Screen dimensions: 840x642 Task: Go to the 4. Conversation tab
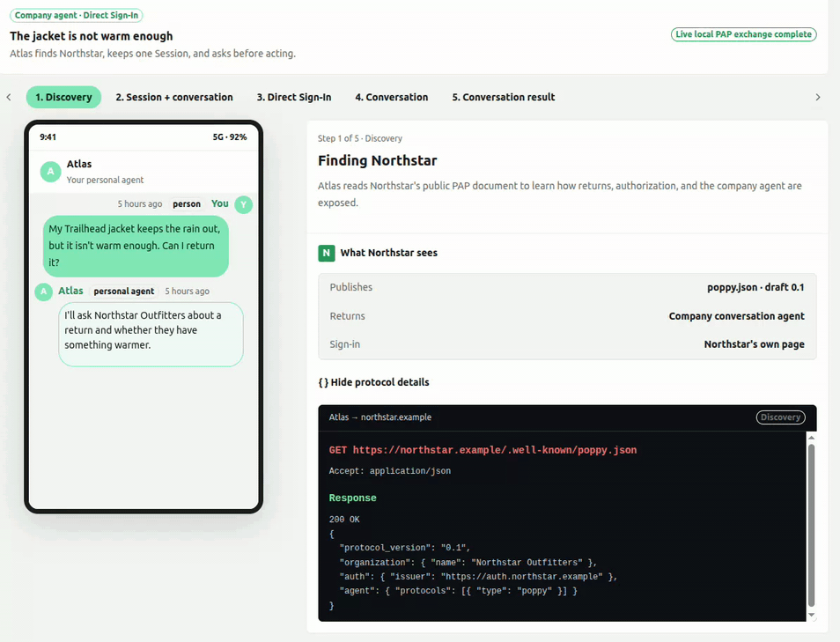392,98
